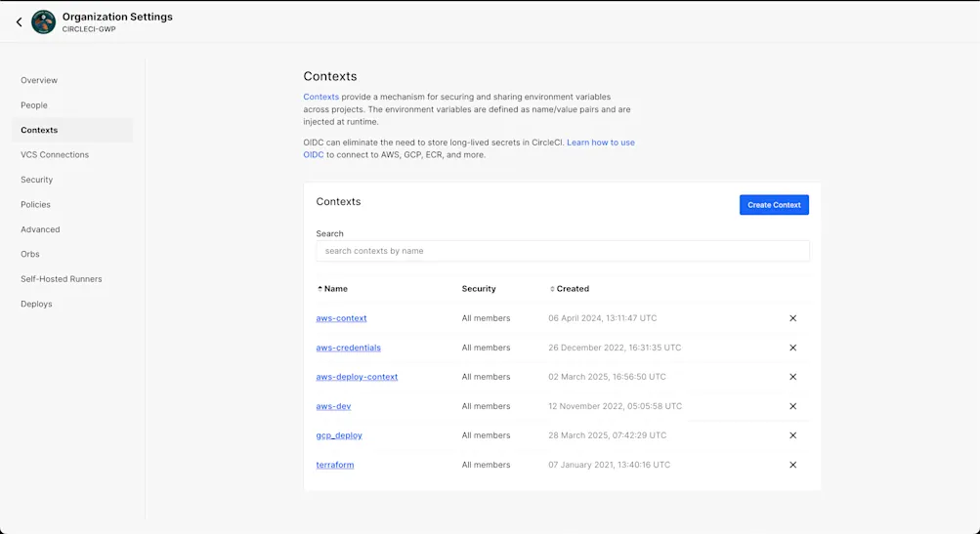This screenshot has height=534, width=980.
Task: Go back using the left chevron arrow
Action: pyautogui.click(x=20, y=22)
